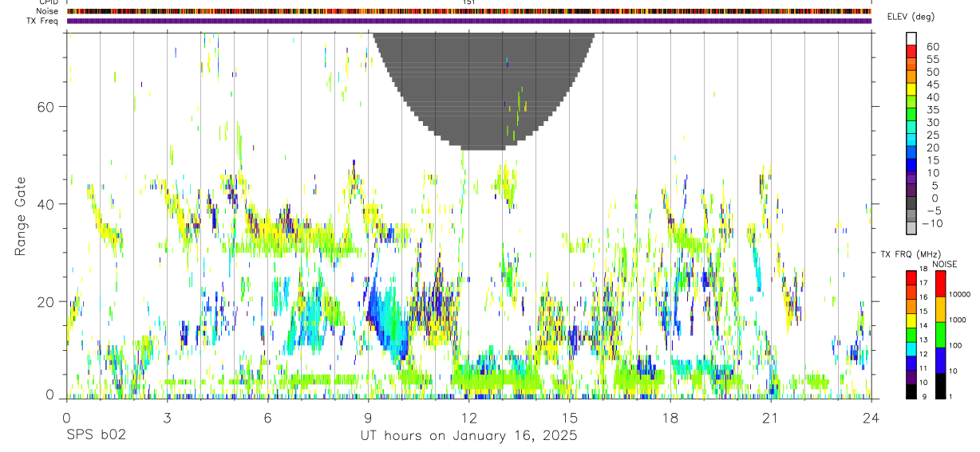Screen dimensions: 980x452
Task: Pick the red segment of ELEV color bar
Action: tap(911, 51)
